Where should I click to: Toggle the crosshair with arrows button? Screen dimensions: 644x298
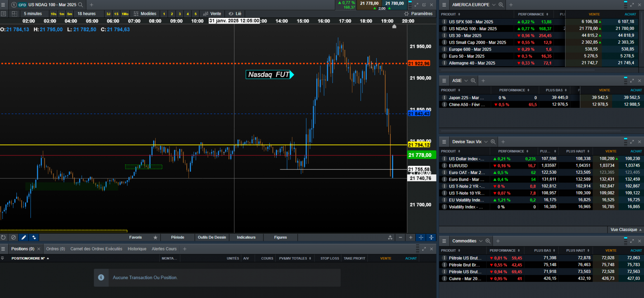tap(431, 237)
